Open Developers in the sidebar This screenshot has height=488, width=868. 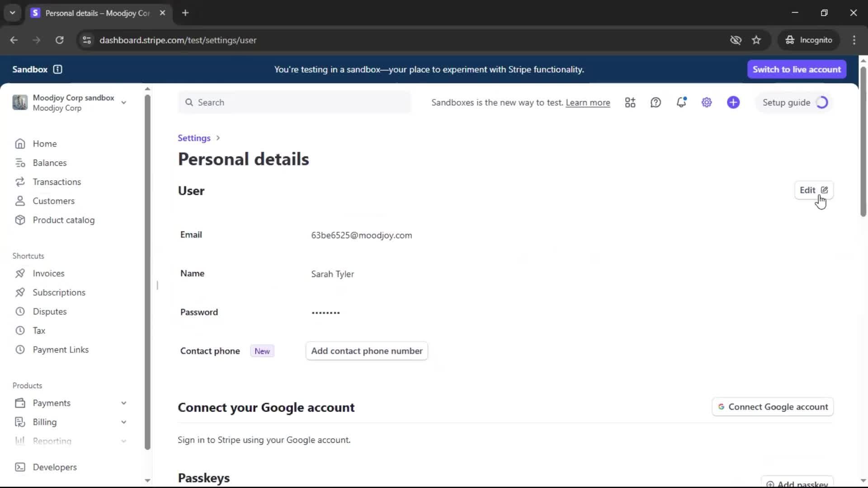click(55, 467)
